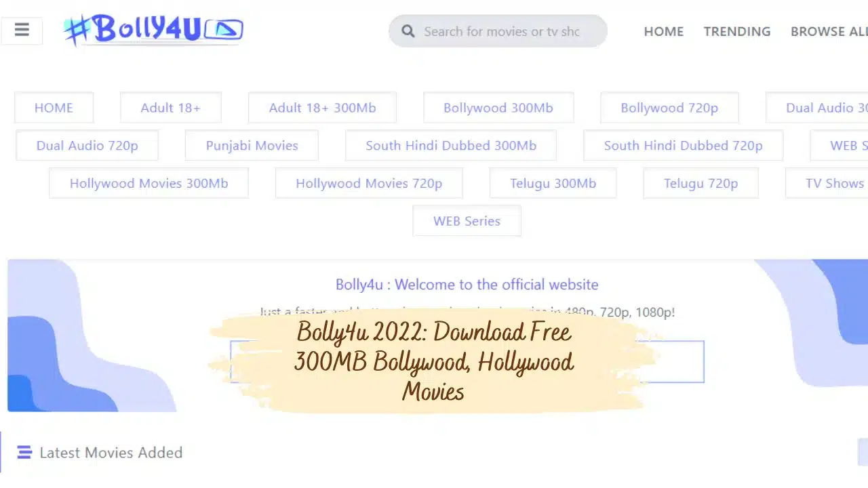Open the Dual Audio 720p category
868x488 pixels.
[87, 146]
